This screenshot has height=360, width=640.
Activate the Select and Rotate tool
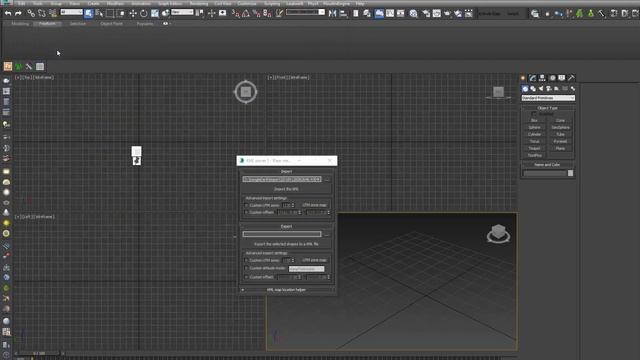point(144,13)
